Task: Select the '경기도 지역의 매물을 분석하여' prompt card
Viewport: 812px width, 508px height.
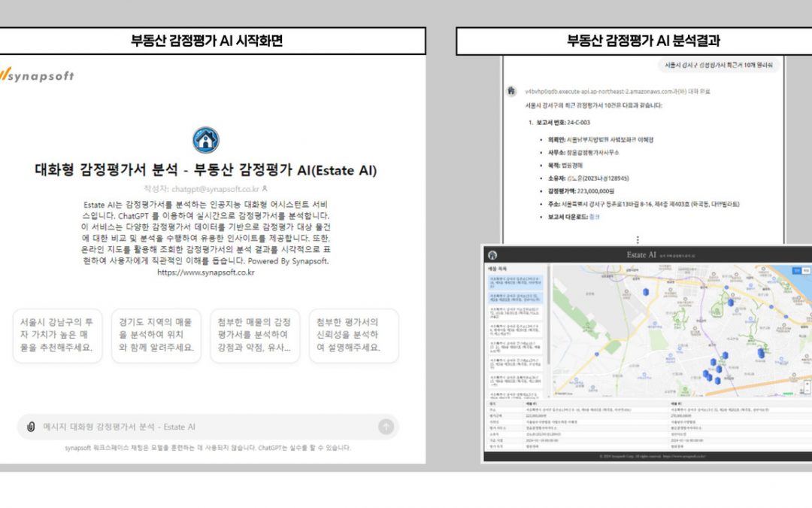Action: click(156, 336)
